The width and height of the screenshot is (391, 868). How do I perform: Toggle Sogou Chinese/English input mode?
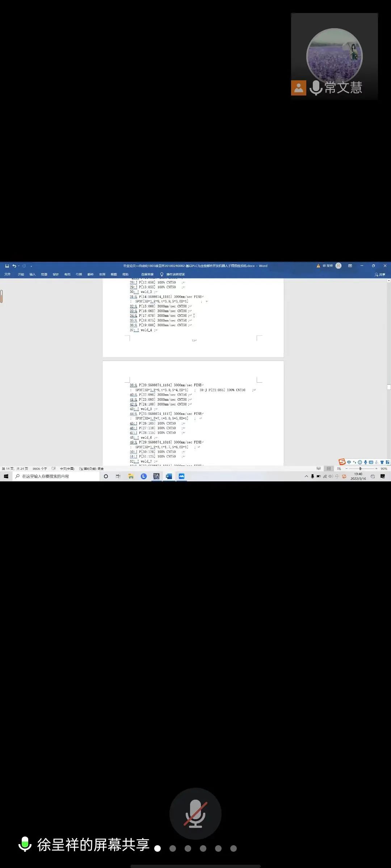click(x=349, y=462)
